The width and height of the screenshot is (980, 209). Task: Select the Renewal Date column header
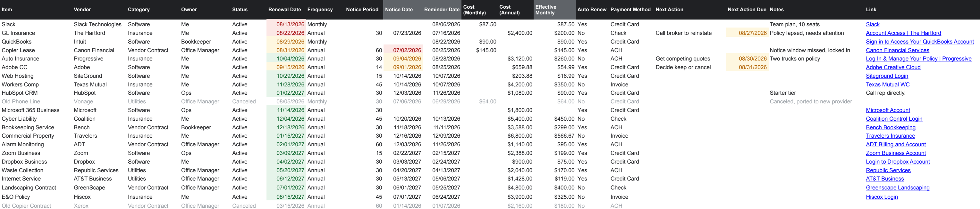tap(284, 10)
